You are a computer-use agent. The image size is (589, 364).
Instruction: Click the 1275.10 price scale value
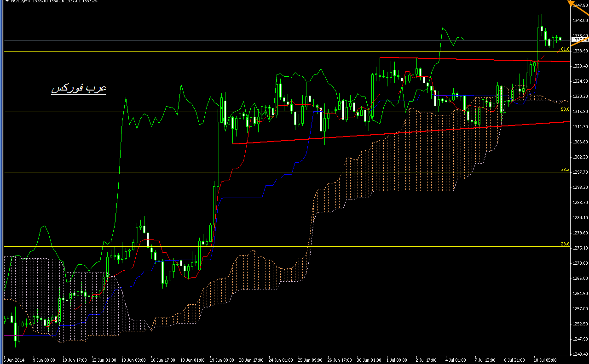[x=580, y=248]
